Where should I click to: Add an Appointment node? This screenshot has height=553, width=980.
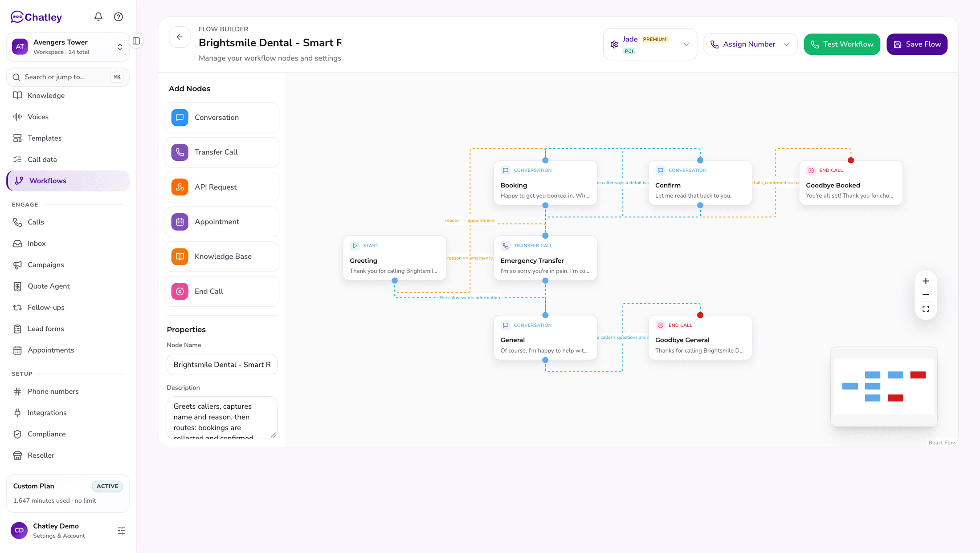222,222
